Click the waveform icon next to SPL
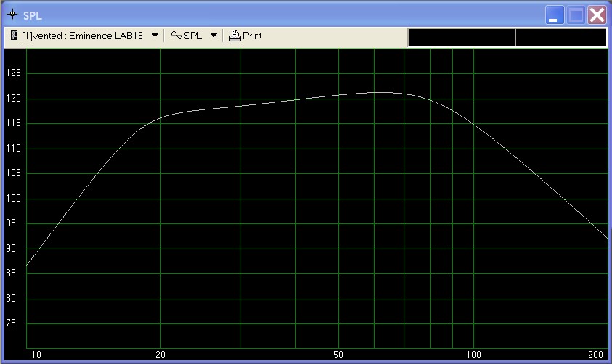The image size is (612, 364). coord(176,36)
